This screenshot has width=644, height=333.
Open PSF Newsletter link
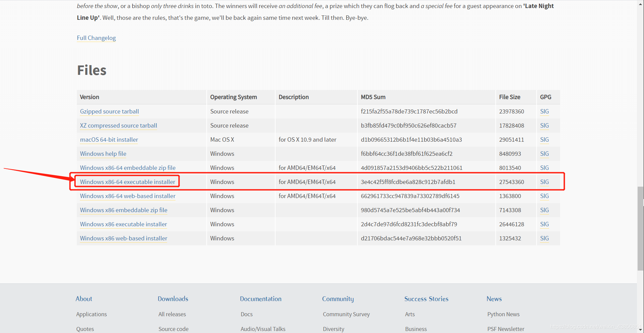pos(506,329)
